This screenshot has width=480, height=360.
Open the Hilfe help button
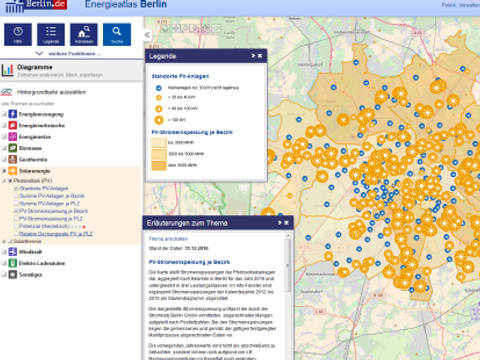coord(18,34)
